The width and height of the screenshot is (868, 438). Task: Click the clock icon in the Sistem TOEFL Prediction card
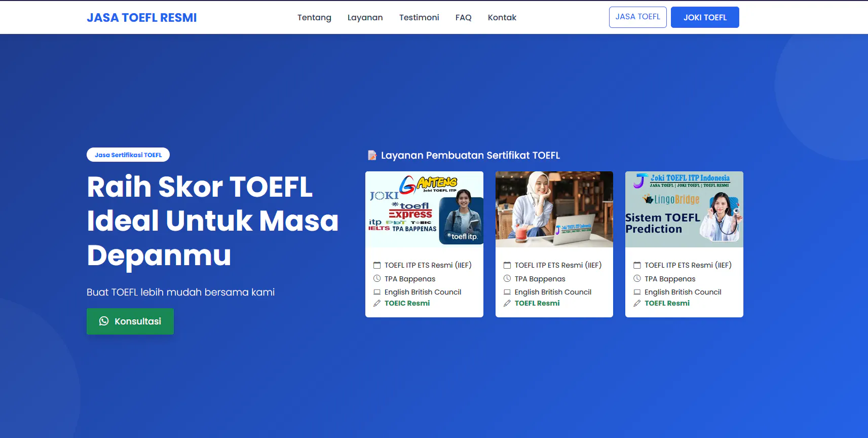637,278
